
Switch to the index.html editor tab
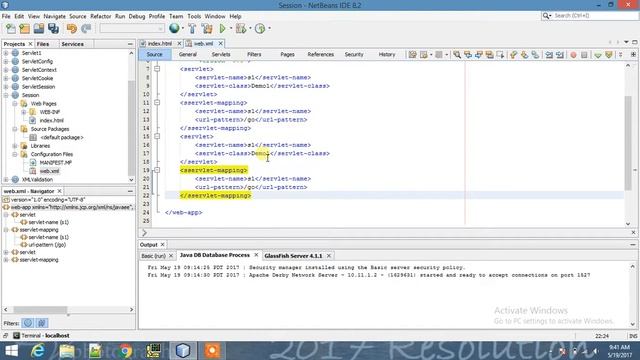160,43
